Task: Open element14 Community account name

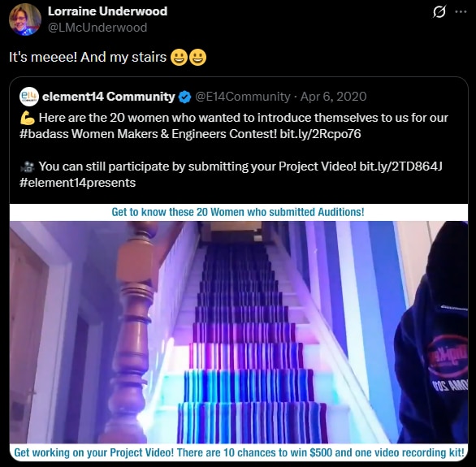Action: coord(109,97)
